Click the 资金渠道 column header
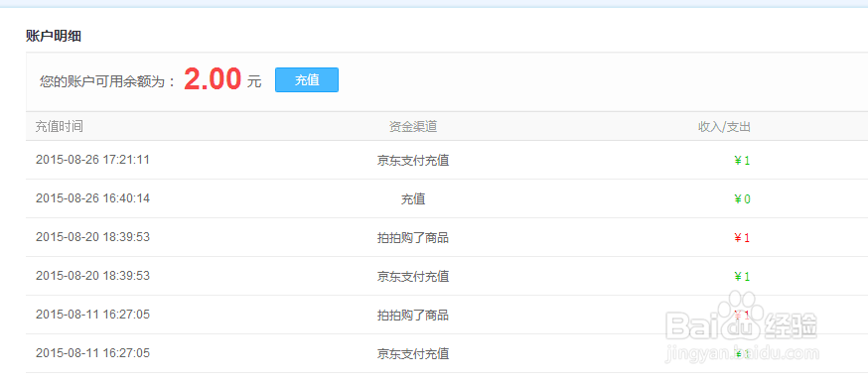 413,127
